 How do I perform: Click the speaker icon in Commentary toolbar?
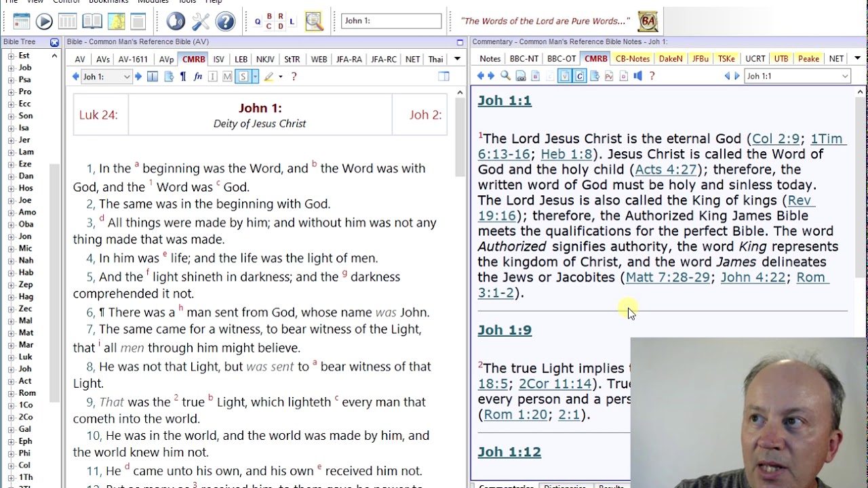(637, 76)
